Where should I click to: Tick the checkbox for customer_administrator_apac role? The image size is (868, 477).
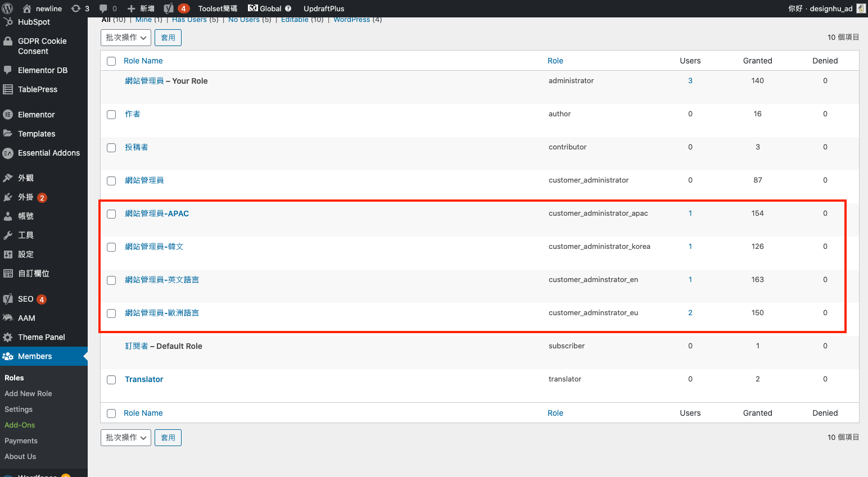(x=111, y=214)
